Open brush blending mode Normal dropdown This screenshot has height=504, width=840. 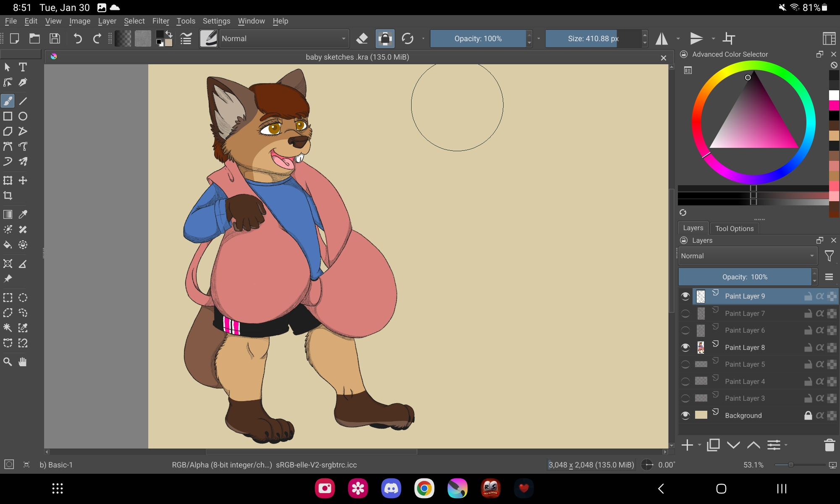pos(284,39)
